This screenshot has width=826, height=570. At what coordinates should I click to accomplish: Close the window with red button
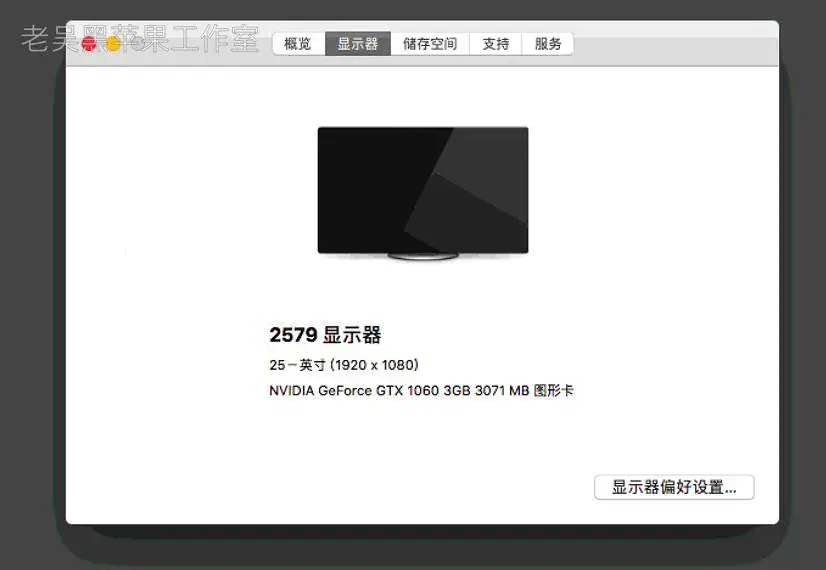pyautogui.click(x=89, y=44)
